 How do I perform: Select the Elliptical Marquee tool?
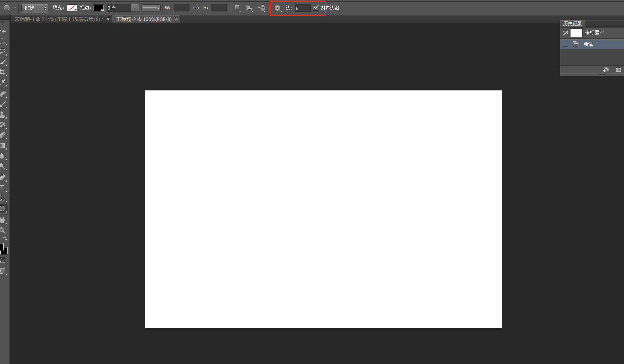pos(3,41)
